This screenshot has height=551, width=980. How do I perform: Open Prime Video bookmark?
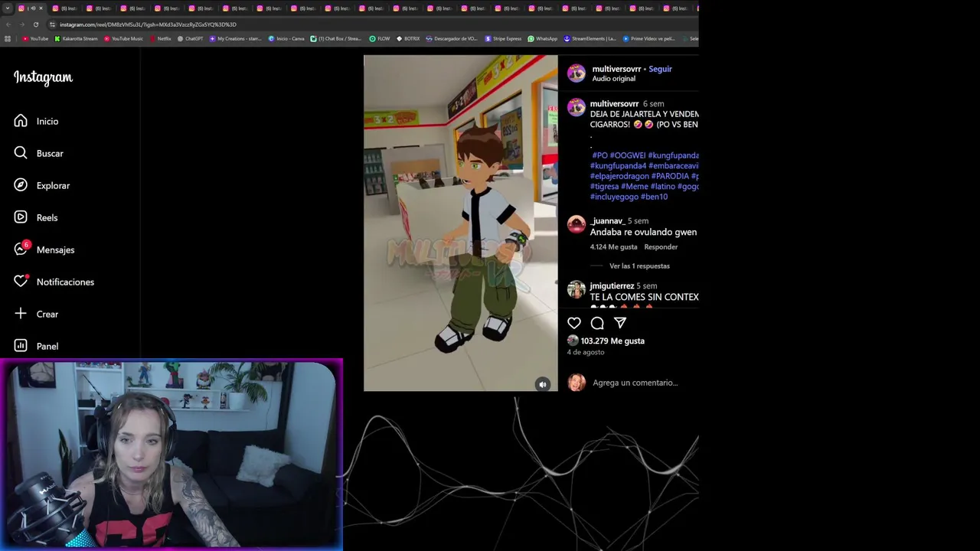tap(648, 38)
